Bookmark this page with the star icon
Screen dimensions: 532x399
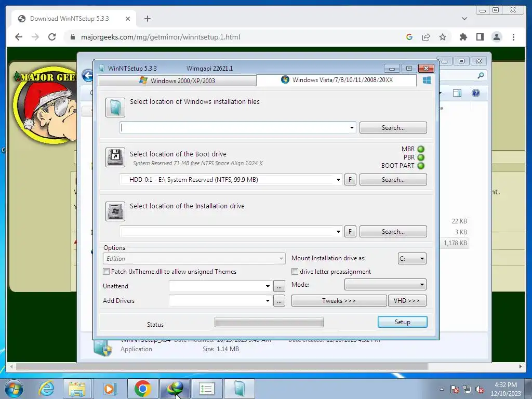443,37
